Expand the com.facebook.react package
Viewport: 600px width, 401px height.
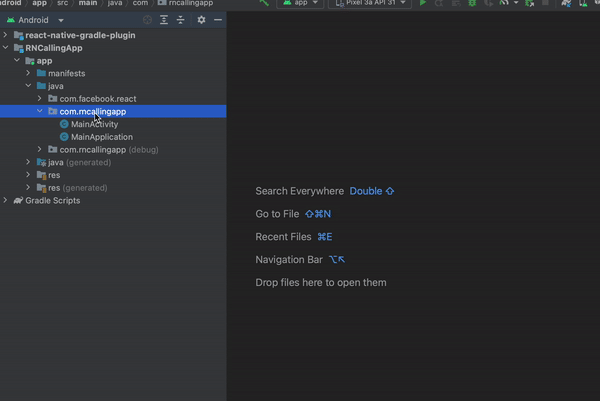(x=40, y=98)
